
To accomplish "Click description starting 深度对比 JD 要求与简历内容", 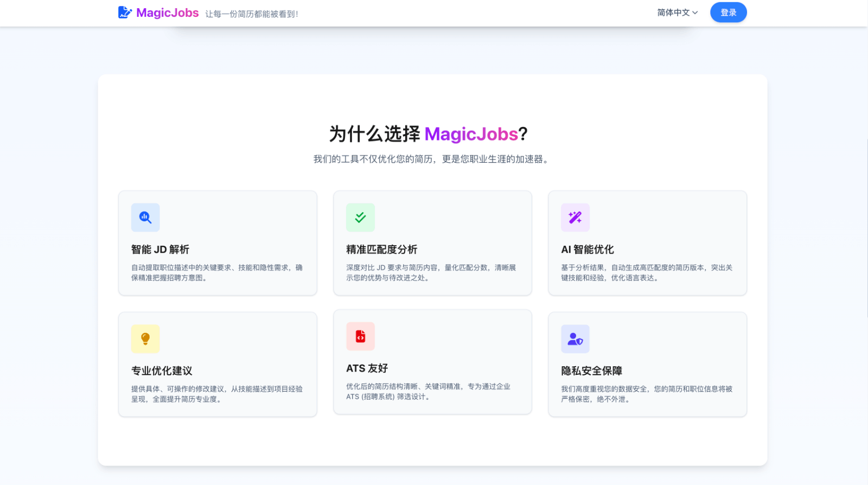I will pos(431,272).
